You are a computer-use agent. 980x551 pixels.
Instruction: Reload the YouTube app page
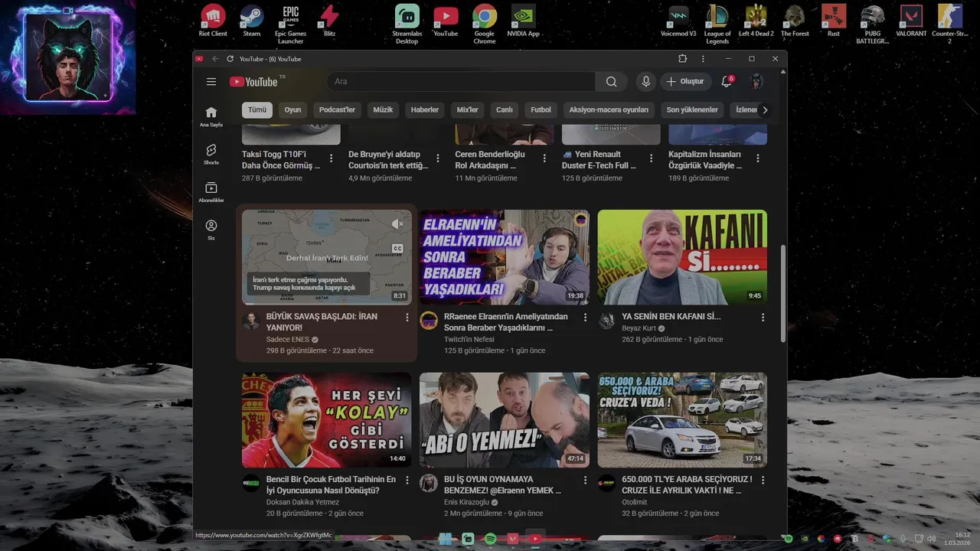pos(230,59)
